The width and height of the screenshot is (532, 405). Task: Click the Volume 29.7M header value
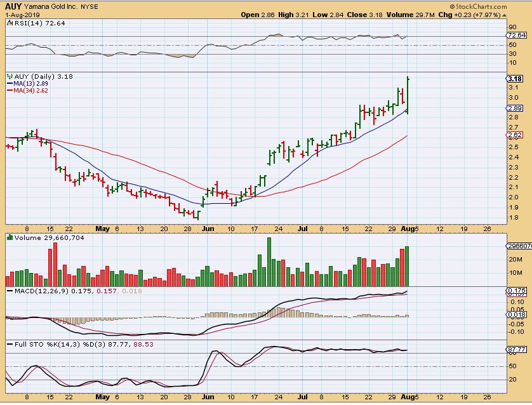[411, 15]
